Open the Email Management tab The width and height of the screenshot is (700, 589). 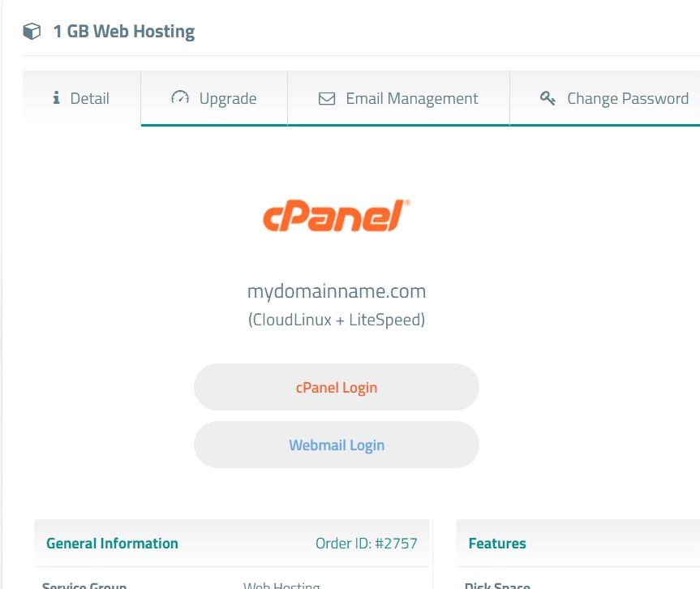click(x=398, y=98)
